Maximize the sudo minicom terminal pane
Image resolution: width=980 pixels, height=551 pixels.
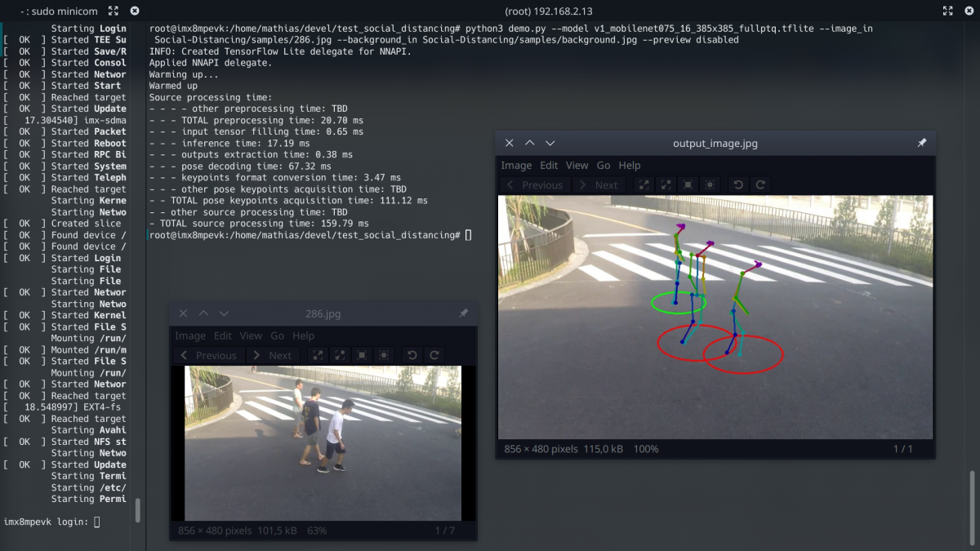point(113,11)
